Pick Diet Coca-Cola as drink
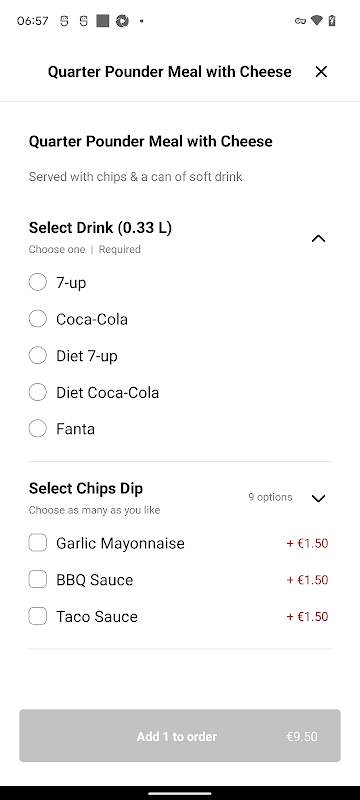 [37, 392]
